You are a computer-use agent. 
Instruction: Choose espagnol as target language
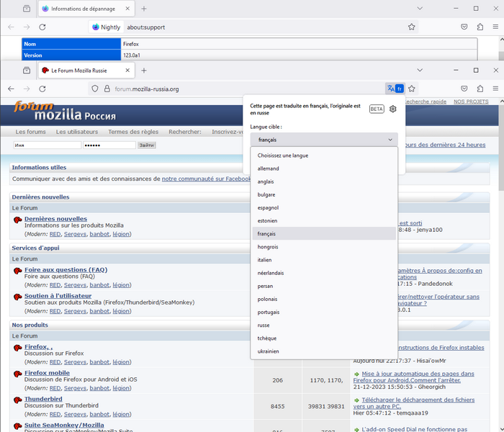coord(324,207)
